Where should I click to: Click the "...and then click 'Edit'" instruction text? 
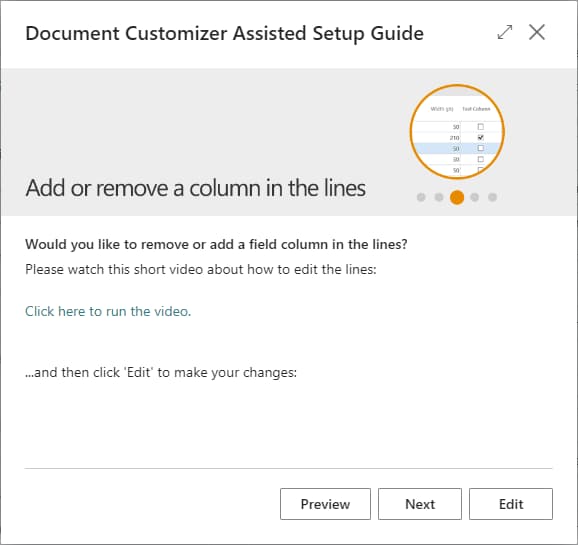[161, 372]
